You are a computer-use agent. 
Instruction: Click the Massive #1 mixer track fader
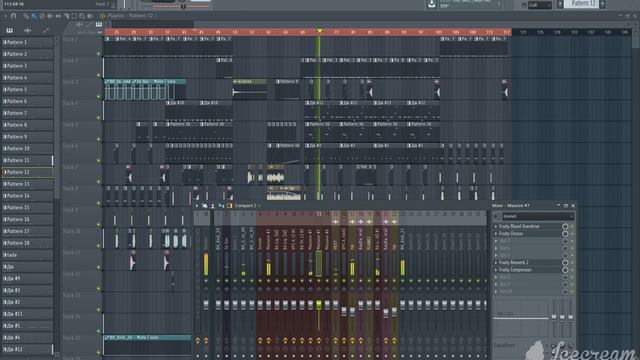coord(319,304)
